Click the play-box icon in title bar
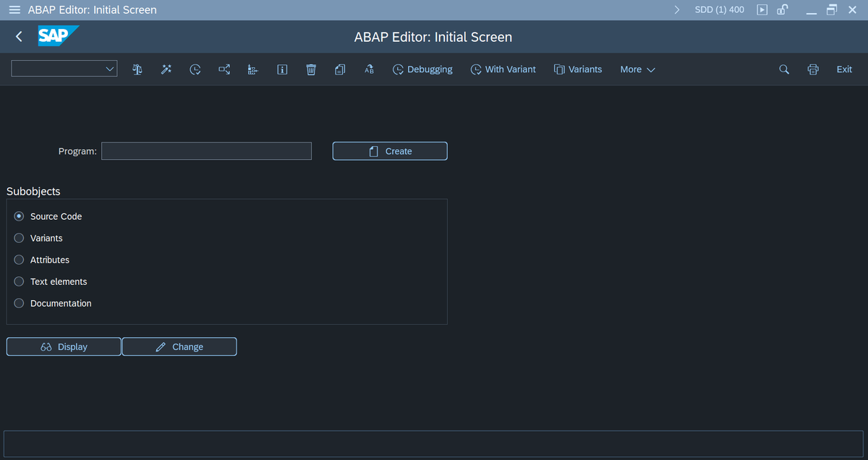The image size is (868, 460). click(762, 10)
